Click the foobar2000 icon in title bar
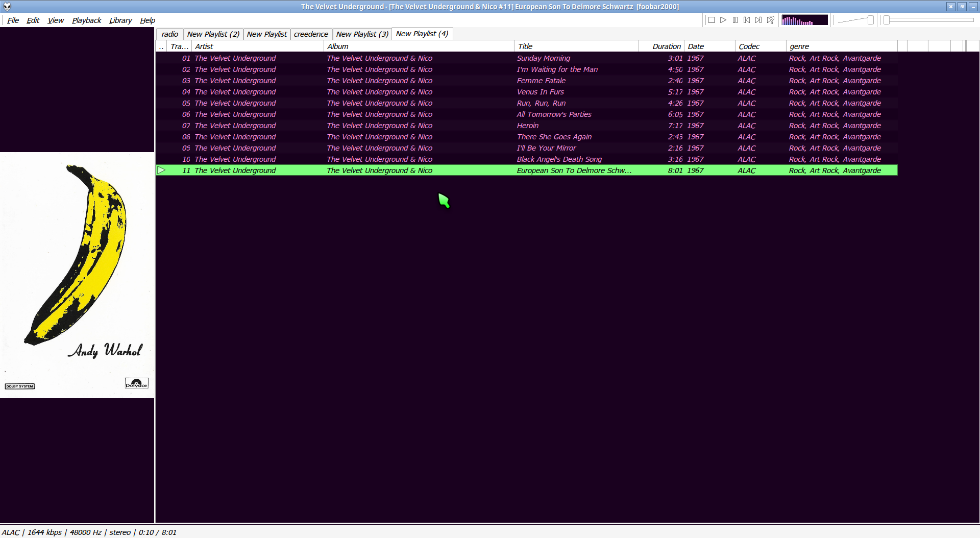 pos(7,7)
